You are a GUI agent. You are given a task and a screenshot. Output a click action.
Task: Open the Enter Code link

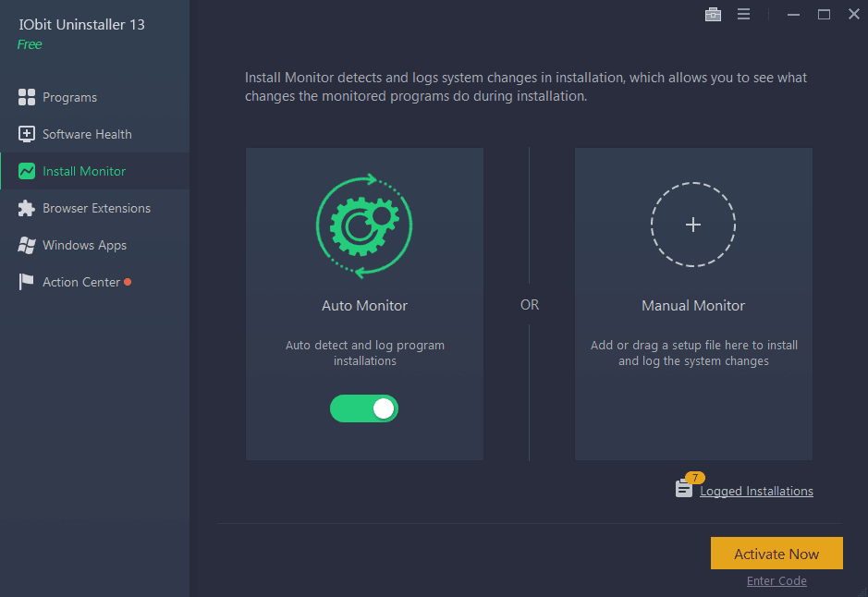776,581
